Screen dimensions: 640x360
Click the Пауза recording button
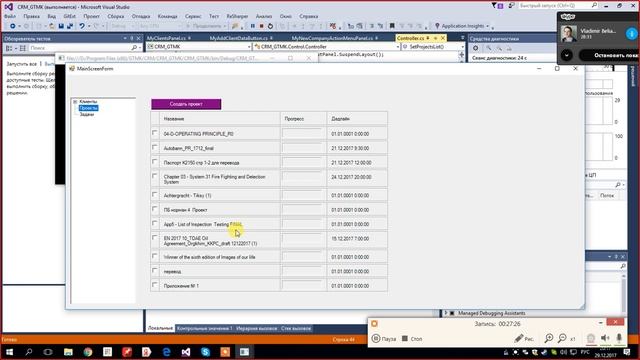pyautogui.click(x=384, y=338)
